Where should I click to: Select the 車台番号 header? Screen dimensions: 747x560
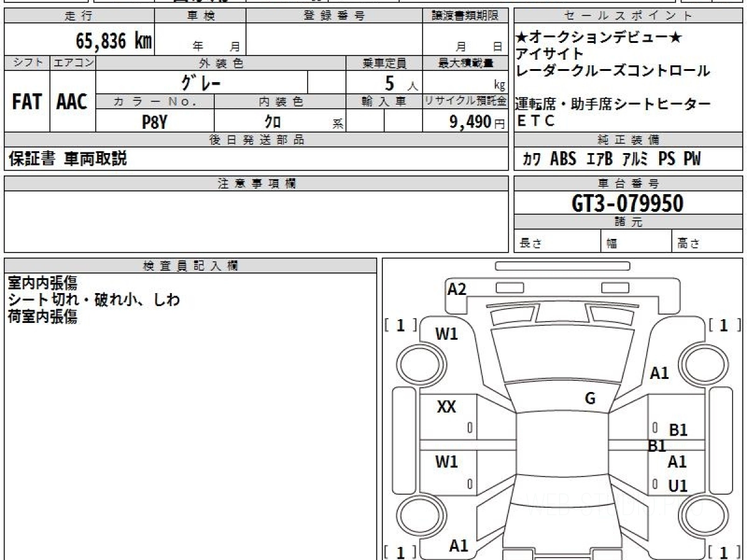click(628, 184)
